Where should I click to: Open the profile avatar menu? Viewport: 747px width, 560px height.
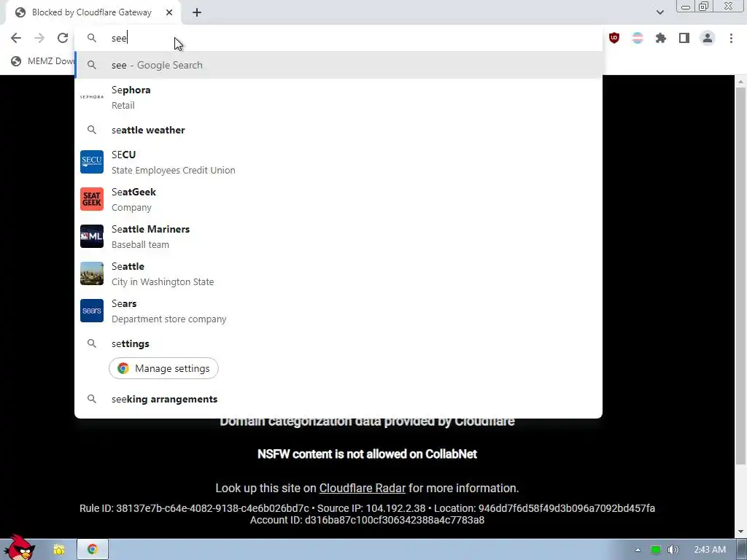click(x=708, y=38)
